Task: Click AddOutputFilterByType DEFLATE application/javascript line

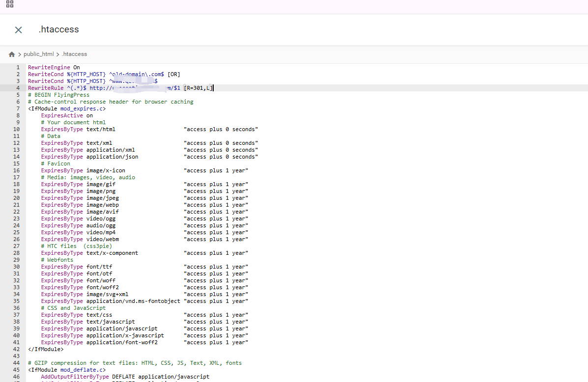Action: point(125,377)
